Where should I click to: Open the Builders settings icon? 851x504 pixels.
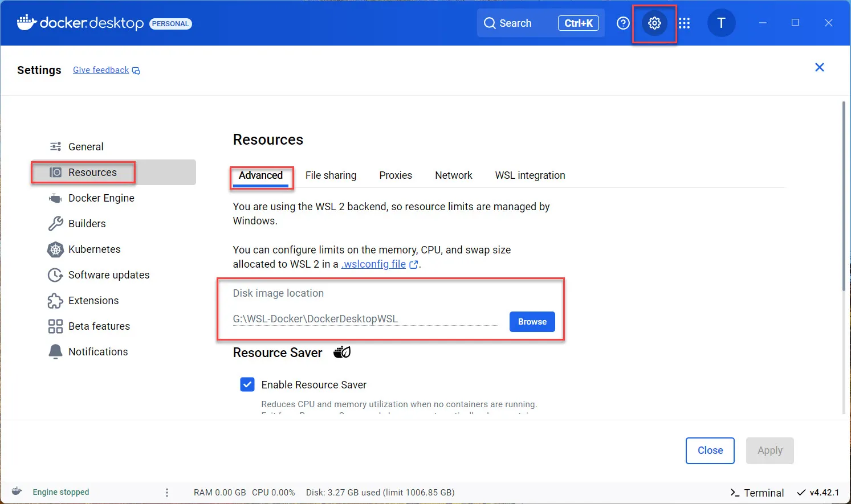point(55,223)
